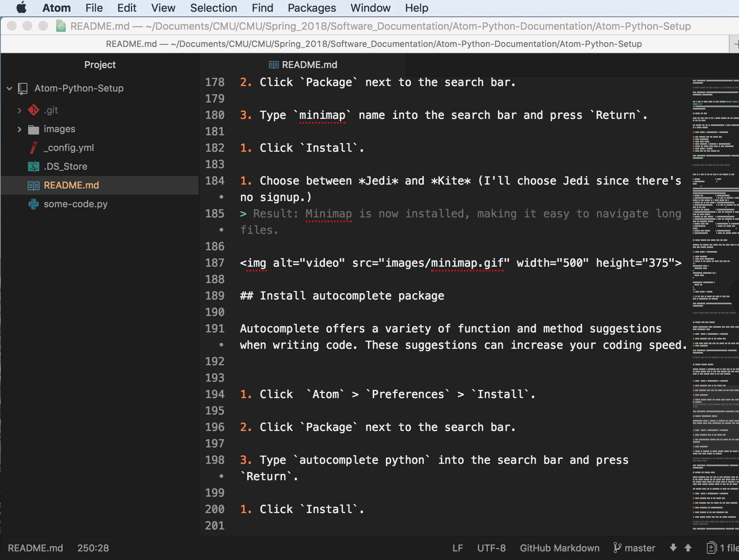Select the images folder row
Image resolution: width=739 pixels, height=560 pixels.
click(100, 129)
